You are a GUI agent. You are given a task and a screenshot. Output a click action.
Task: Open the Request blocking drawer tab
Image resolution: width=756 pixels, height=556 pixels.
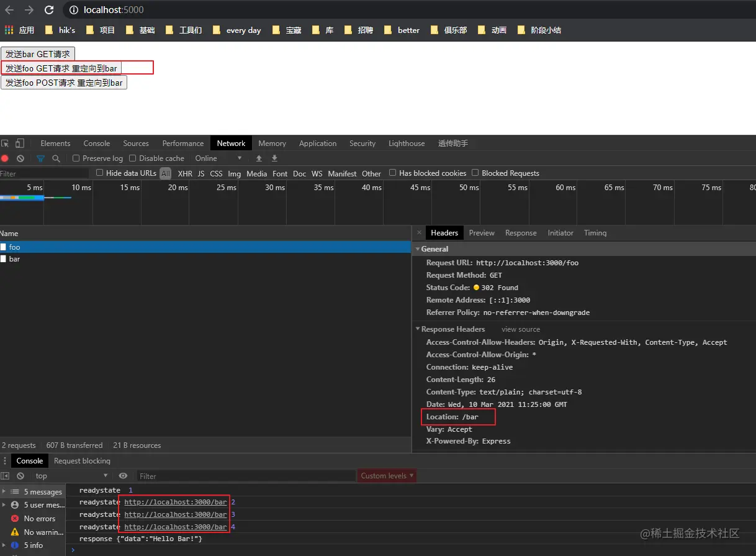point(82,460)
